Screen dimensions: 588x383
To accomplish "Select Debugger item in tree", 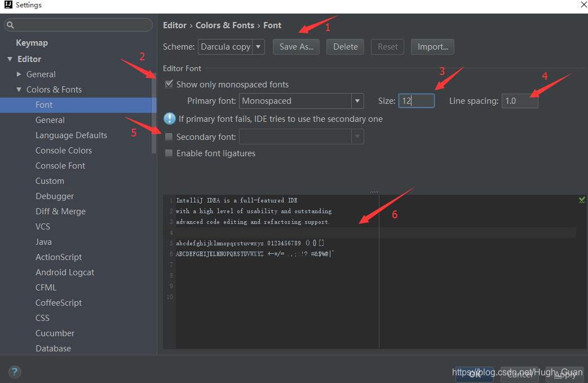I will point(55,196).
